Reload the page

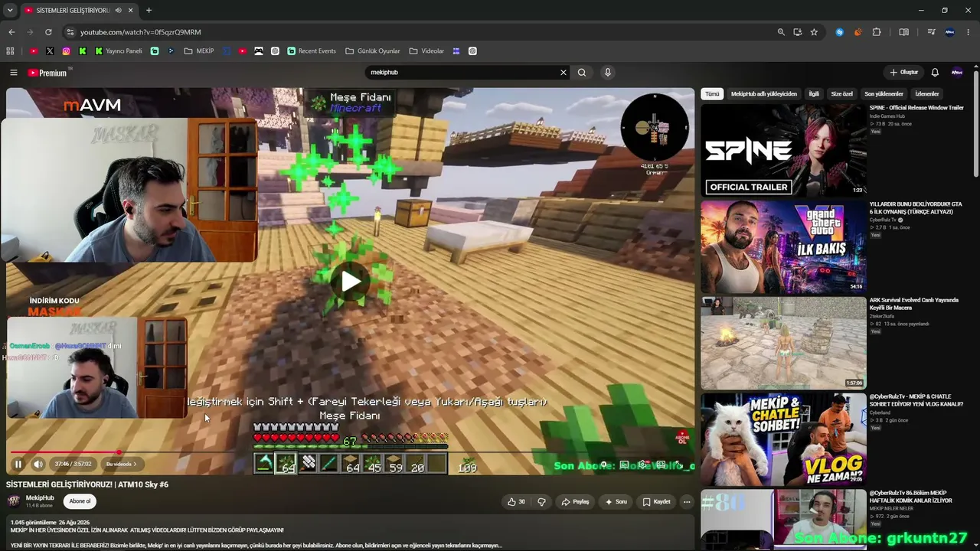(48, 32)
